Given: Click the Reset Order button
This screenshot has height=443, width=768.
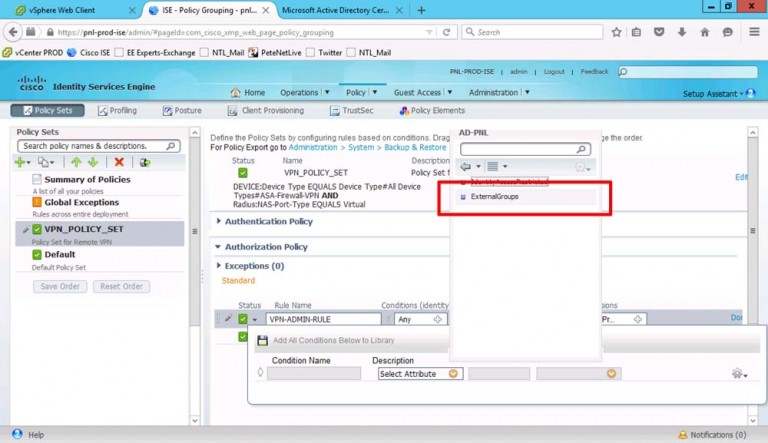Looking at the screenshot, I should click(x=121, y=286).
